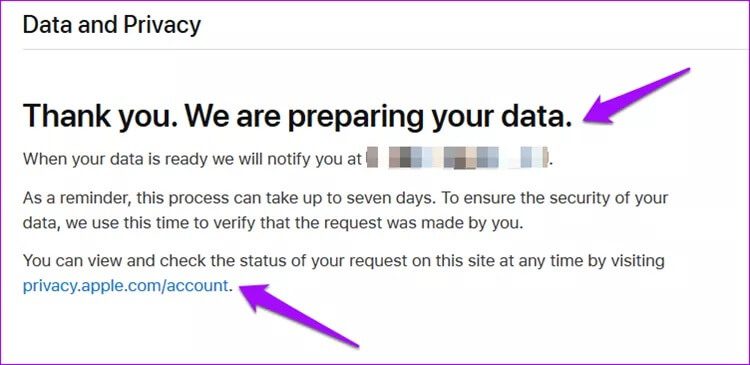Click the 'When your data is ready' sentence
Image resolution: width=750 pixels, height=365 pixels.
coord(288,158)
